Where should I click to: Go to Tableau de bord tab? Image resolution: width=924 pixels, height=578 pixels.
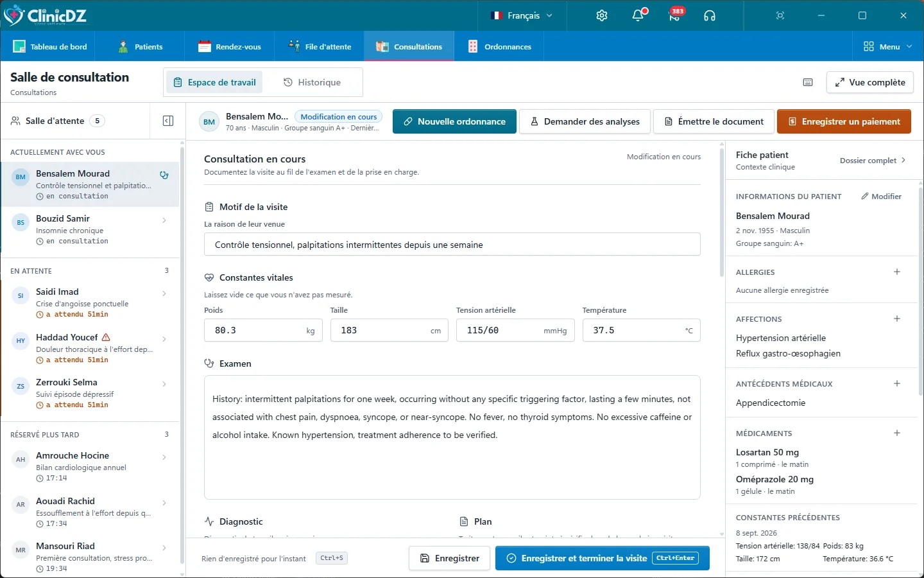pos(50,46)
